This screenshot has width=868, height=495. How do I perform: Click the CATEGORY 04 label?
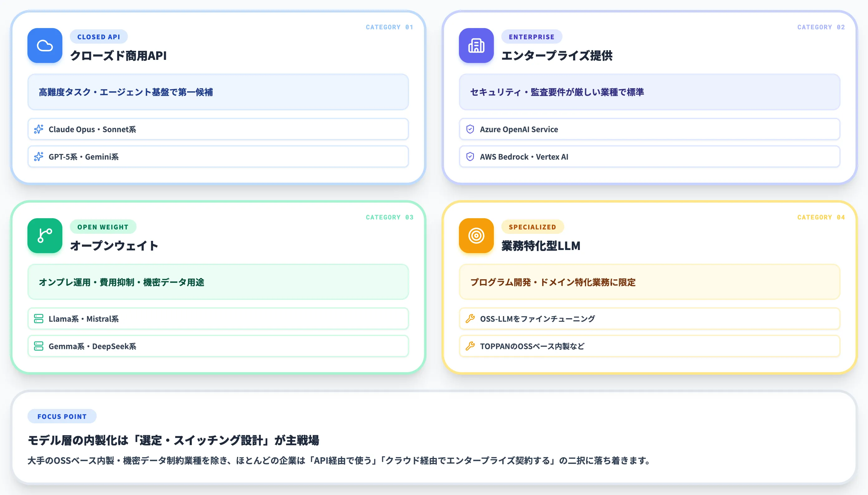821,217
